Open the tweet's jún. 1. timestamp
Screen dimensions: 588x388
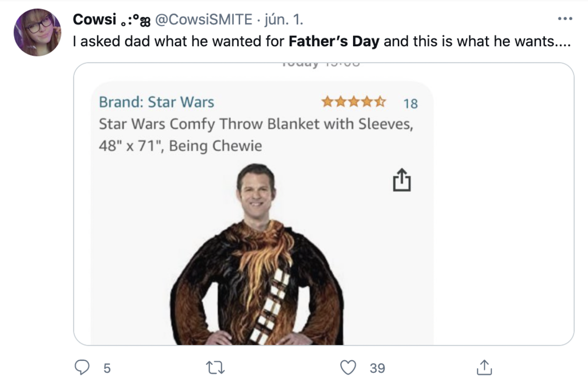284,19
